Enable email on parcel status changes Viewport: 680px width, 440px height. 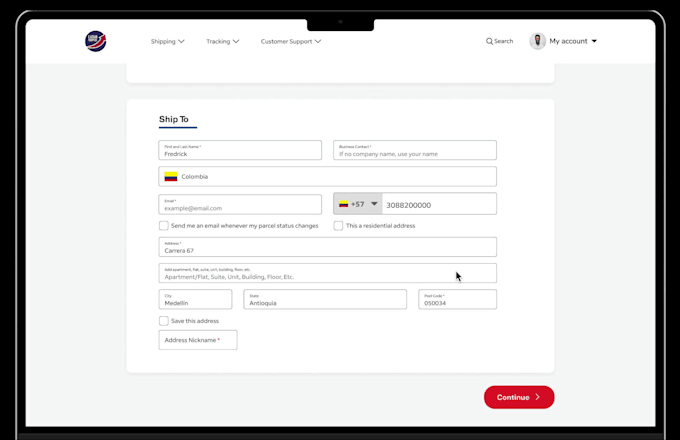(163, 225)
